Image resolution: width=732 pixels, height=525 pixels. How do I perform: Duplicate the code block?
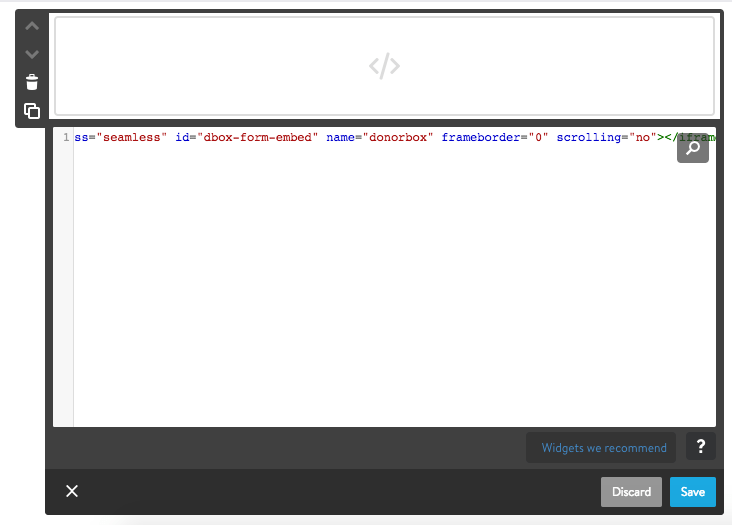[x=32, y=111]
